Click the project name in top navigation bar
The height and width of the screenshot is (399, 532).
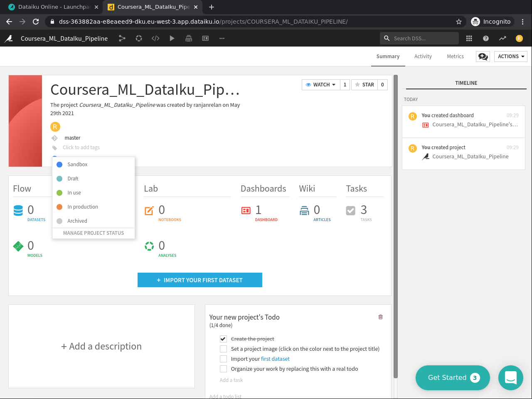pos(64,38)
